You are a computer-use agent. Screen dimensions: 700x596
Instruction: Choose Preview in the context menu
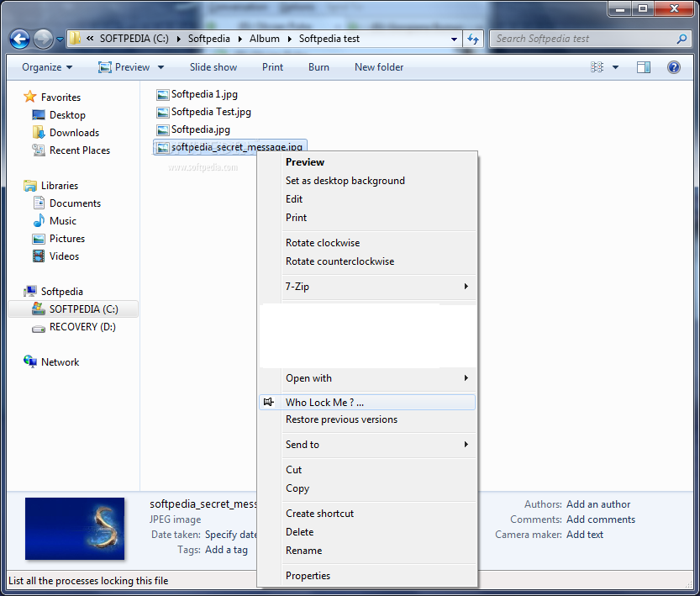(305, 162)
